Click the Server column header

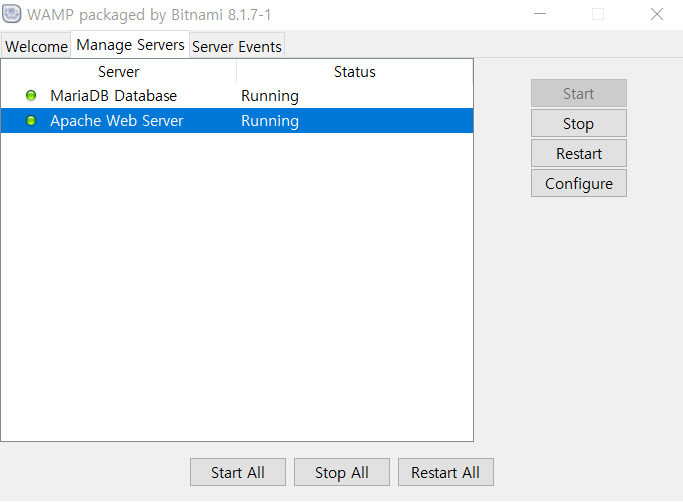(x=118, y=71)
